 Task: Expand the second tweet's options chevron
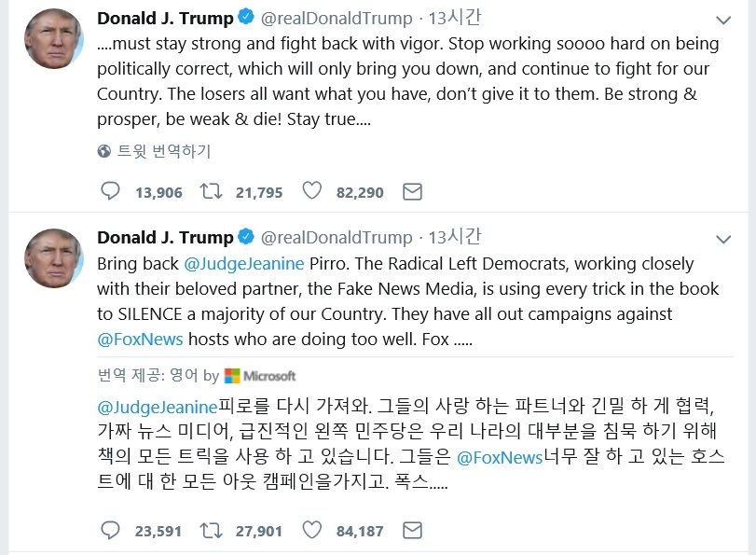tap(723, 239)
